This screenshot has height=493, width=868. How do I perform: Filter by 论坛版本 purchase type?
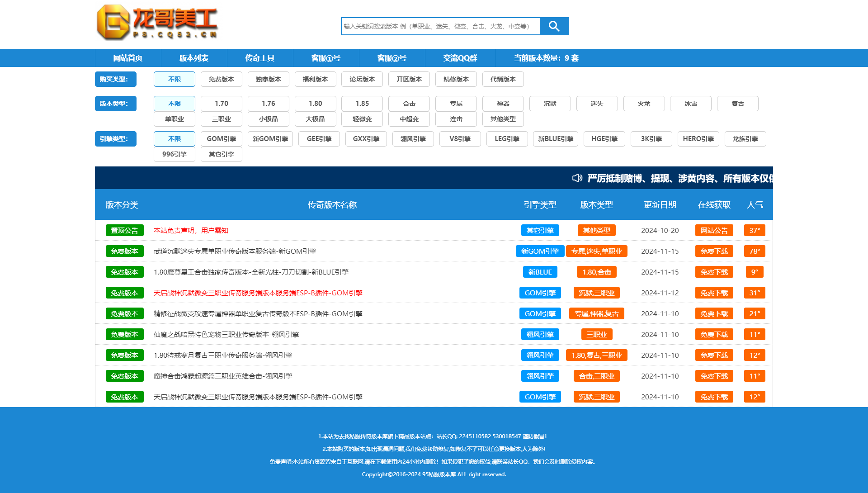coord(362,79)
